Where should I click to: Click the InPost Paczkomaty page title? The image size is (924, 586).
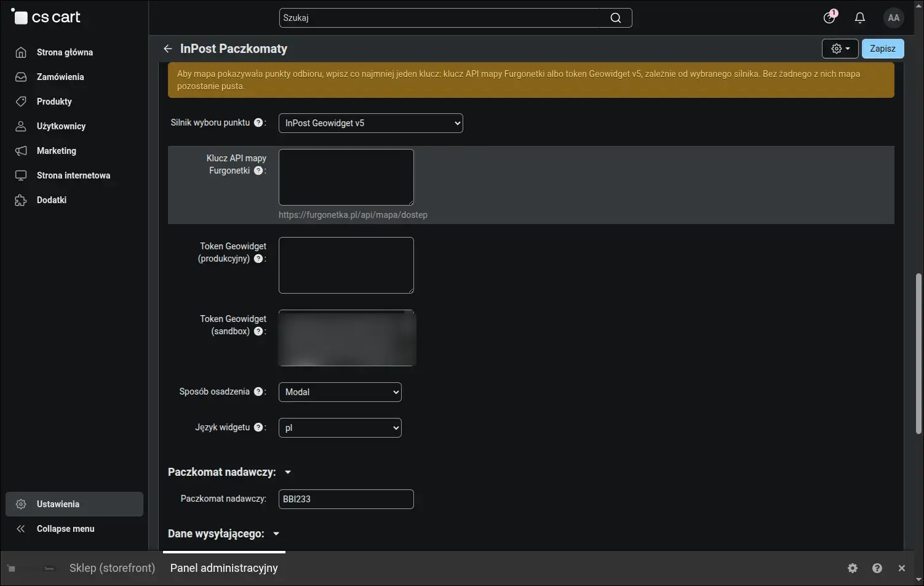[234, 49]
